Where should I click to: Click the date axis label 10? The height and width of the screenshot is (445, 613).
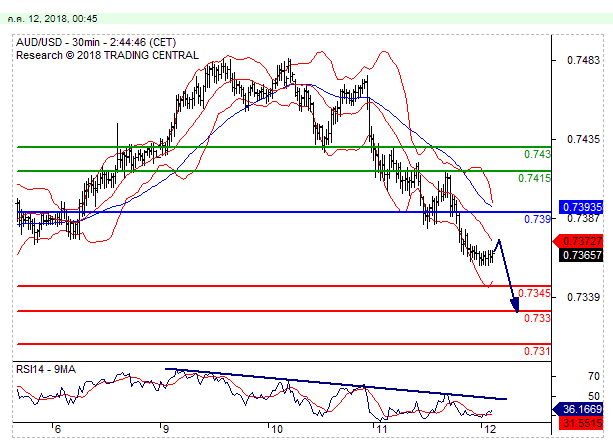(277, 429)
